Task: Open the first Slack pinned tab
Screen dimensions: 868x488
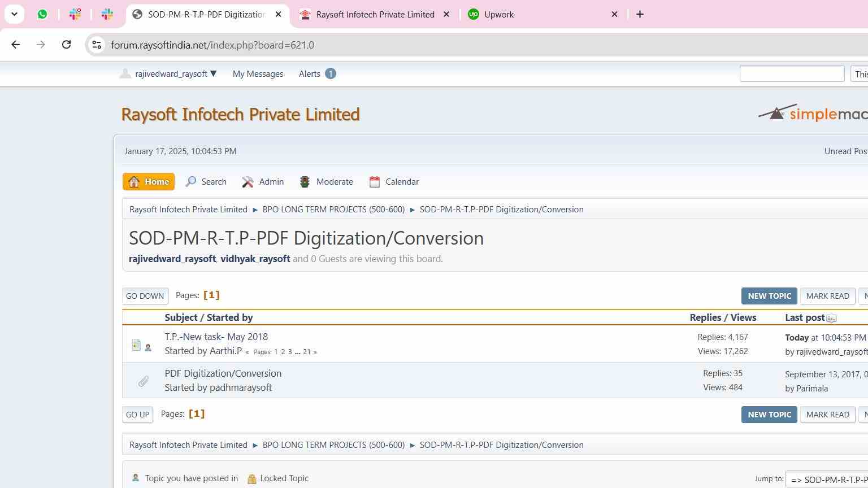Action: 75,14
